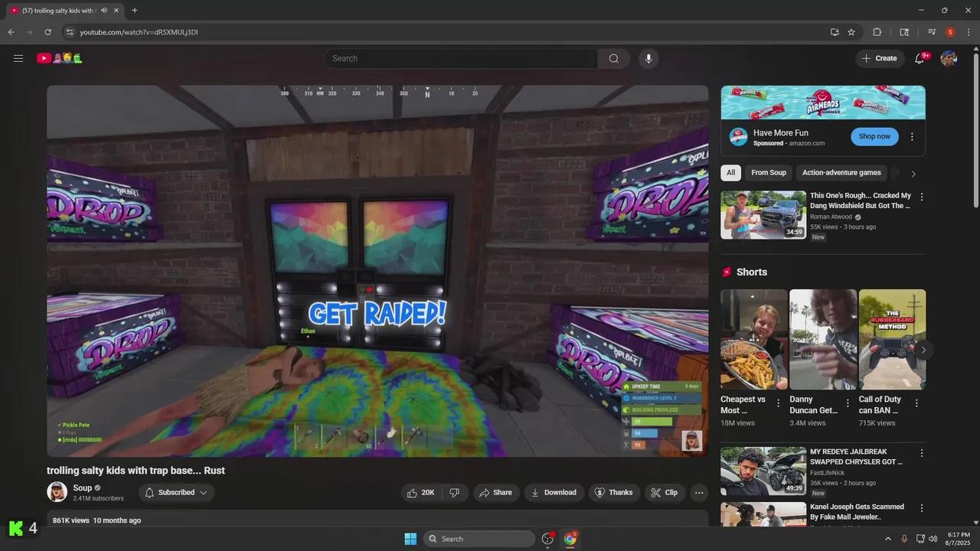Image resolution: width=980 pixels, height=551 pixels.
Task: Open the YouTube guide hamburger menu
Action: point(18,58)
